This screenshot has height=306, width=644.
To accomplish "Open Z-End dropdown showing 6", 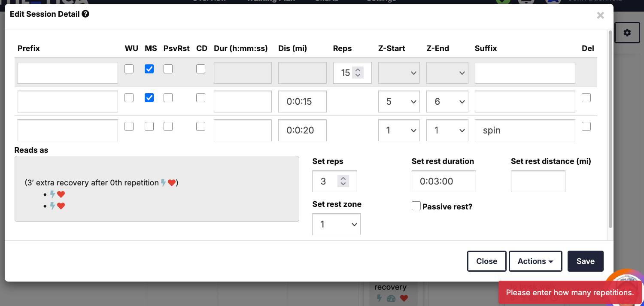I will coord(447,102).
